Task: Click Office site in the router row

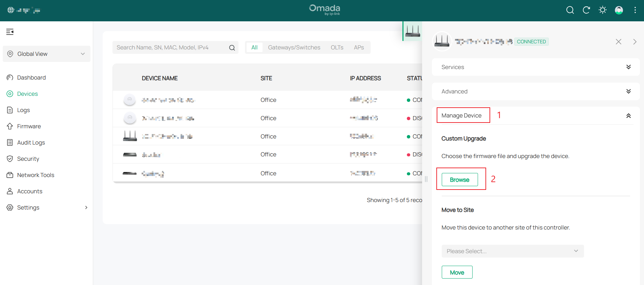Action: point(268,136)
